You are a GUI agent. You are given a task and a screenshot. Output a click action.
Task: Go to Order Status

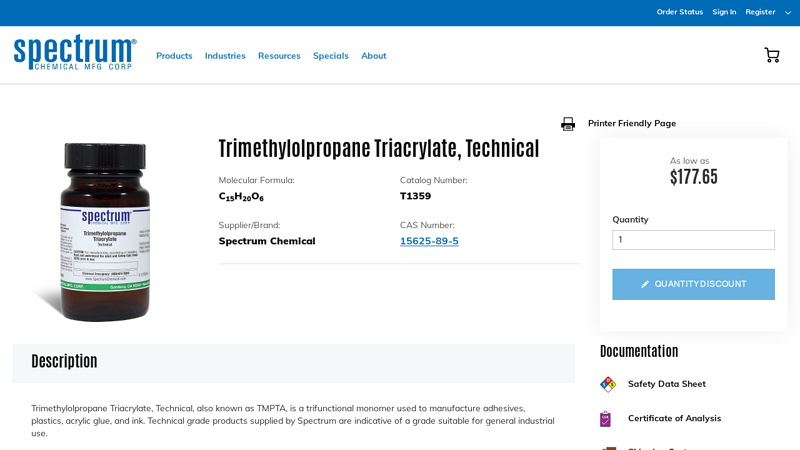(680, 12)
